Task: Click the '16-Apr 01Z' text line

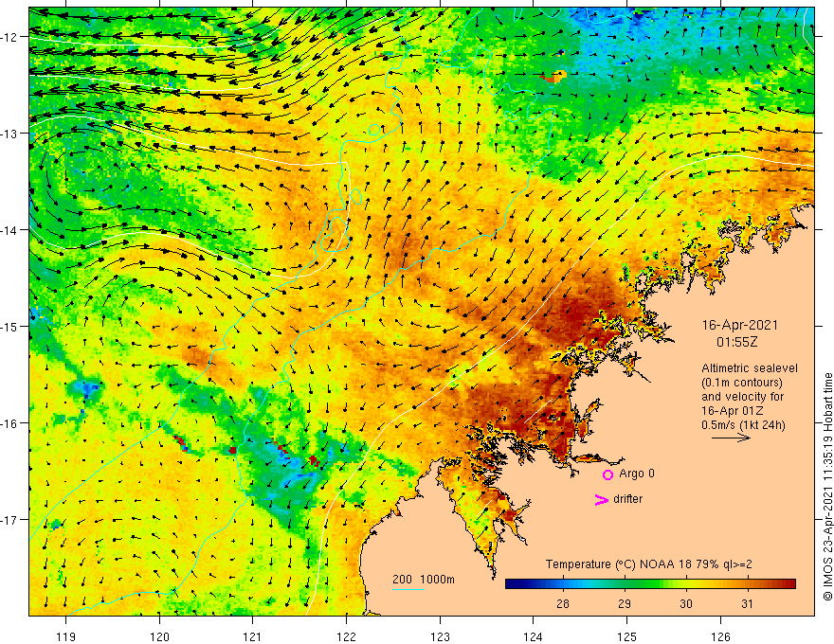Action: pyautogui.click(x=733, y=411)
